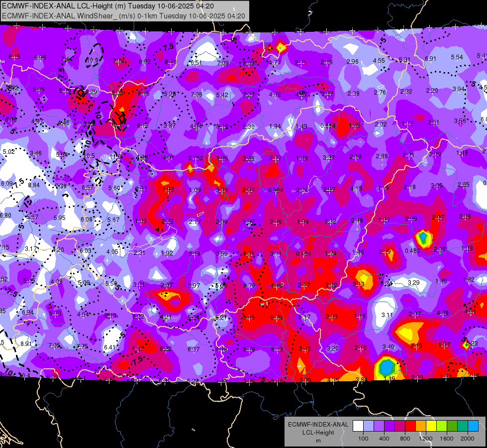Screen dimensions: 487x448
Task: Click the map value '2.22'
Action: point(168,222)
